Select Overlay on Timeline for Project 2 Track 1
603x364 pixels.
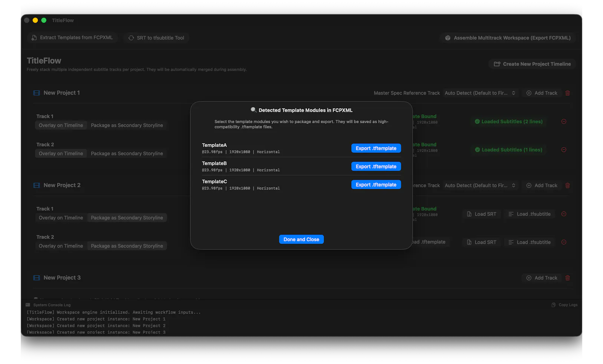point(61,217)
